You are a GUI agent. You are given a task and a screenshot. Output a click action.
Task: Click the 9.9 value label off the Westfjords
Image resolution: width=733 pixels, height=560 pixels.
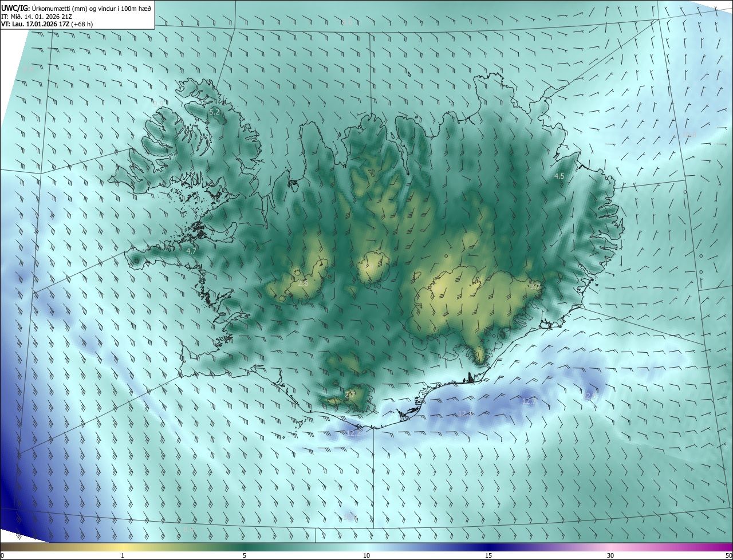tap(159, 103)
